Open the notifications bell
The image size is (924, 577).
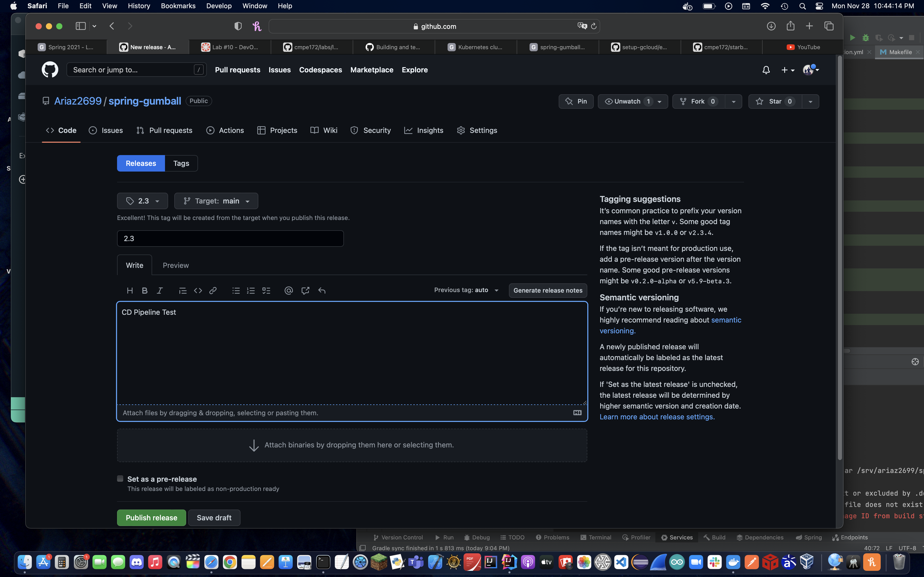point(766,70)
